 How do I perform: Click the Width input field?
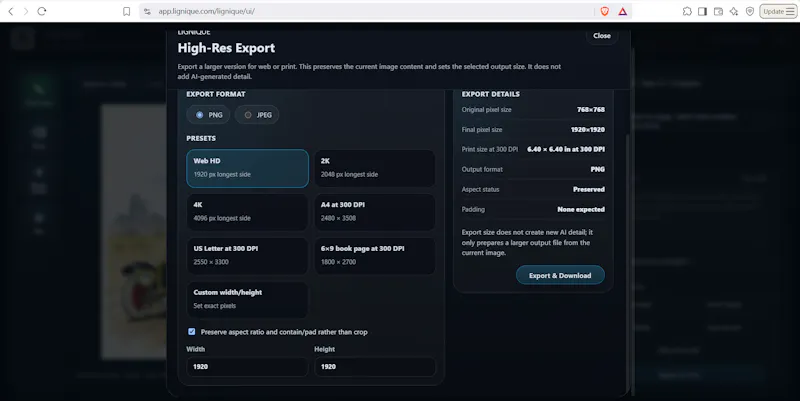point(247,366)
